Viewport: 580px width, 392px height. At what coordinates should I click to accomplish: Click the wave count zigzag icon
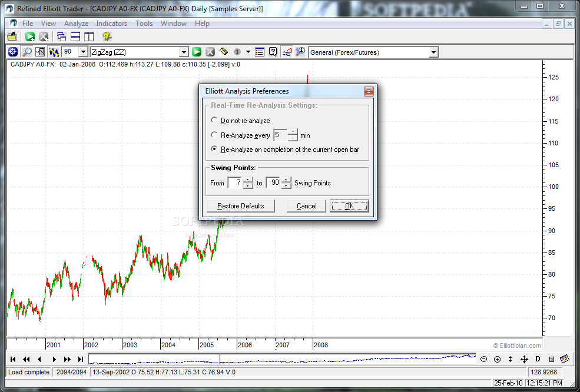(54, 52)
